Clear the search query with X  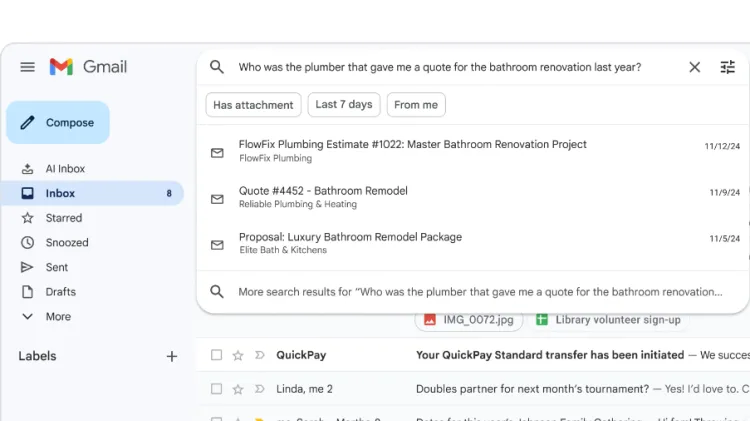pos(694,67)
